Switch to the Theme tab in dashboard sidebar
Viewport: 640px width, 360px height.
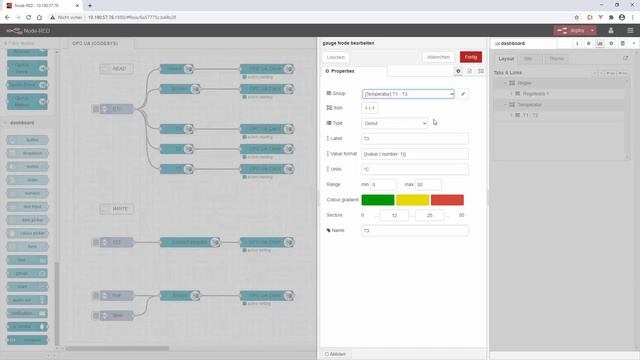pos(556,59)
